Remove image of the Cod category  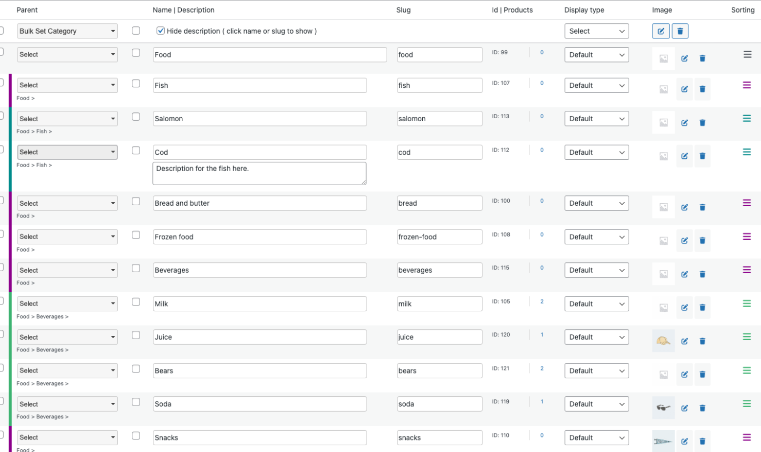[x=702, y=156]
